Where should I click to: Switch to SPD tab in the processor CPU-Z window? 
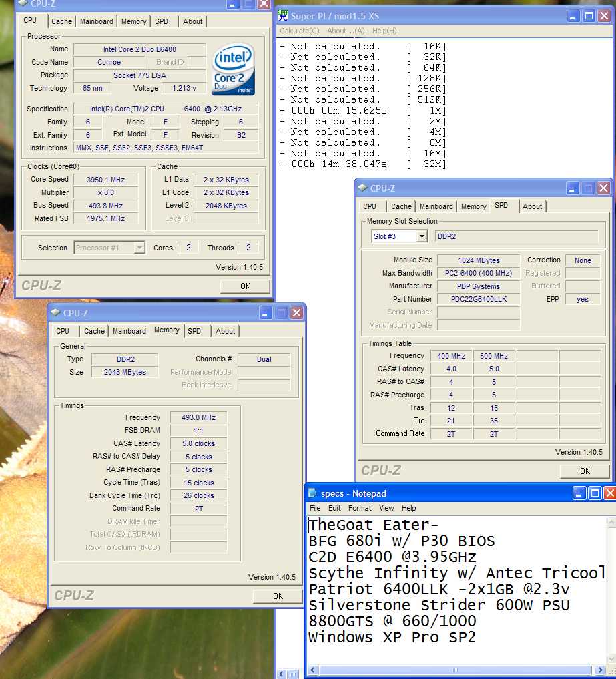[162, 21]
